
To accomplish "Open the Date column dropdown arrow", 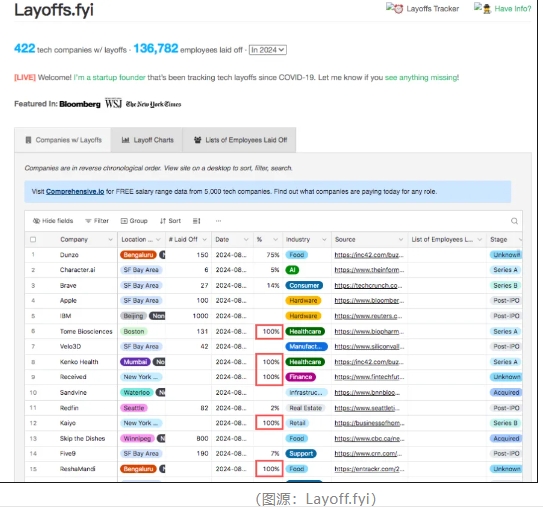I will coord(246,240).
